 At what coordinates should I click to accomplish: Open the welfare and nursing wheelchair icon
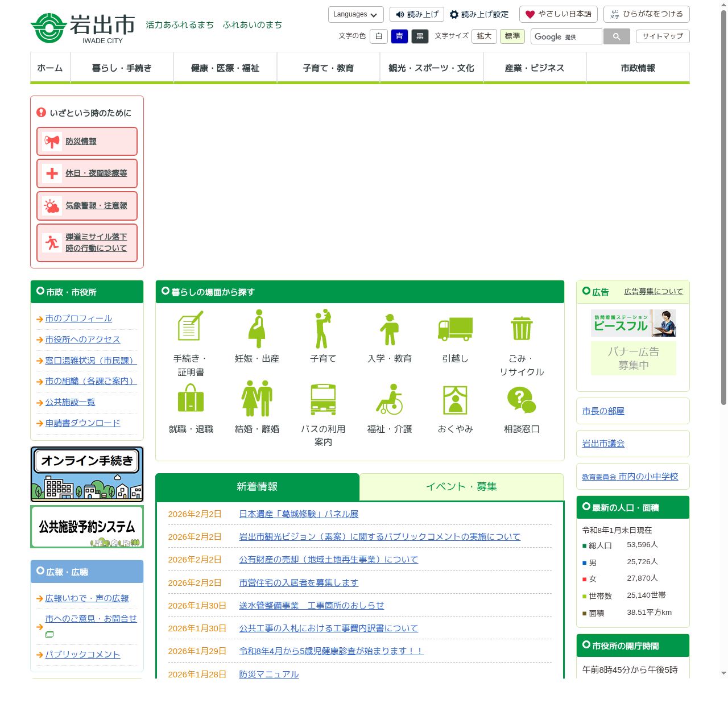(x=389, y=399)
